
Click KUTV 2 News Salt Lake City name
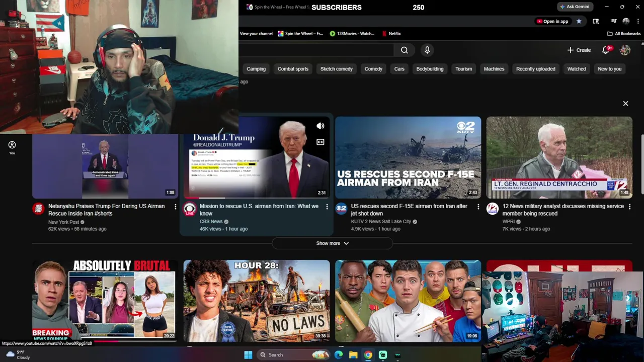[381, 221]
